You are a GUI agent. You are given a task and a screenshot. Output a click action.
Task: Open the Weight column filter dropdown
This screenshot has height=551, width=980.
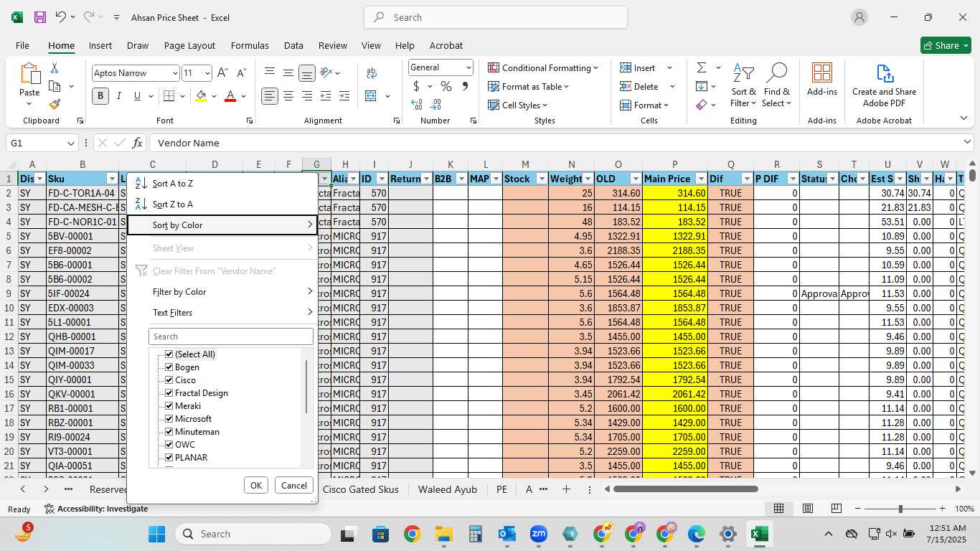point(588,179)
